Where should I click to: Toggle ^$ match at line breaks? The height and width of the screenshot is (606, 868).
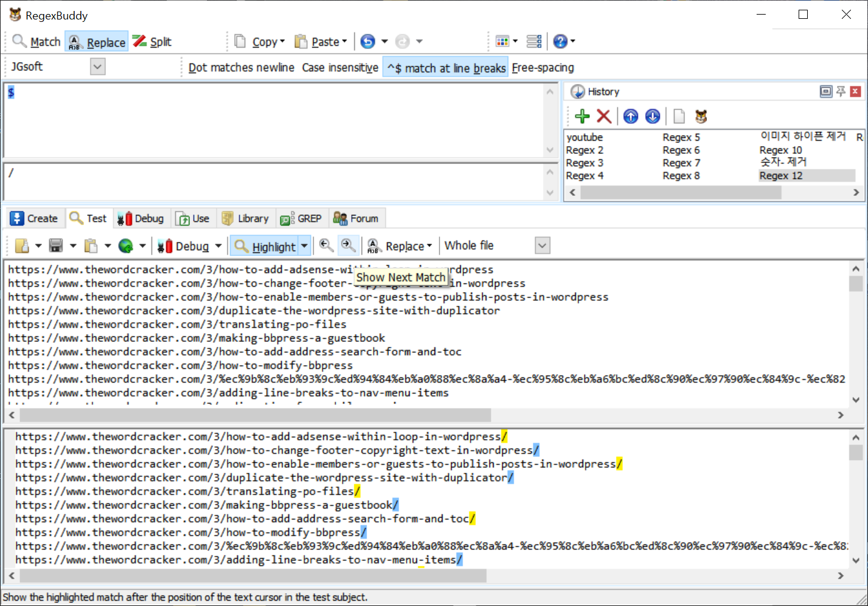click(446, 68)
